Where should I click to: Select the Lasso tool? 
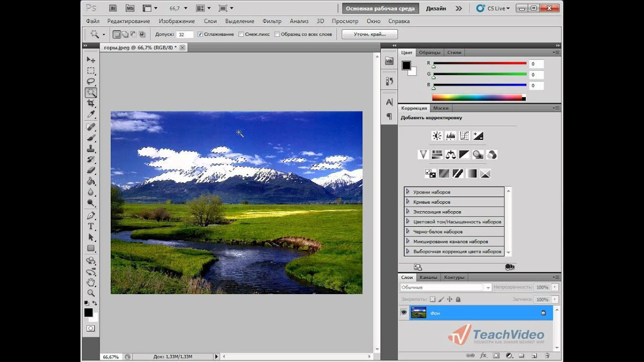tap(91, 81)
